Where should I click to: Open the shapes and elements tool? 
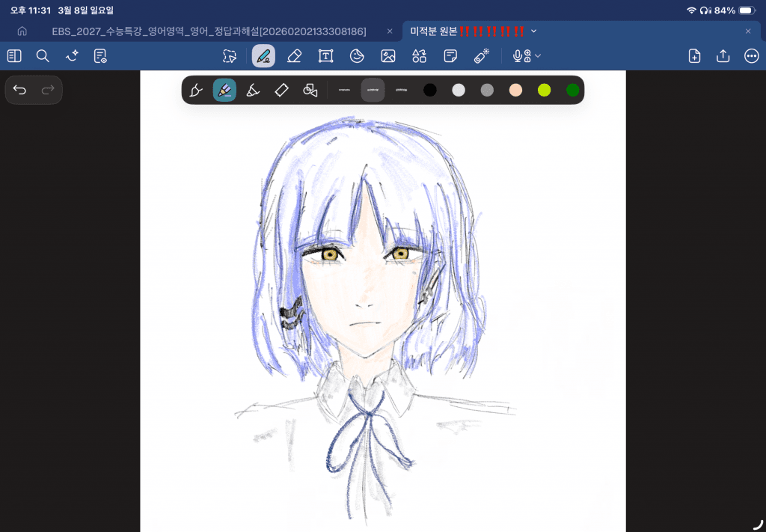pos(419,56)
